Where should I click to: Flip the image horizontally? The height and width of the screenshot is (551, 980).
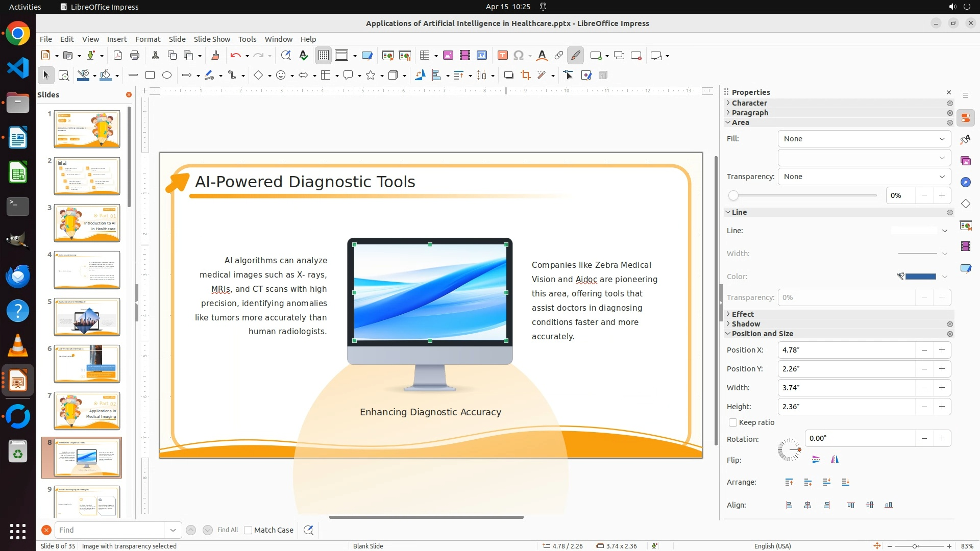pos(835,460)
